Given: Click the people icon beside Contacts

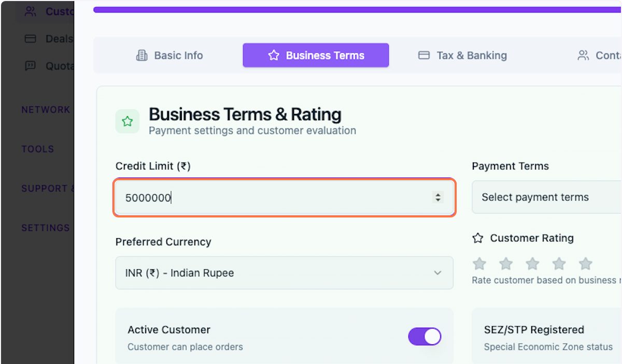Looking at the screenshot, I should (583, 55).
